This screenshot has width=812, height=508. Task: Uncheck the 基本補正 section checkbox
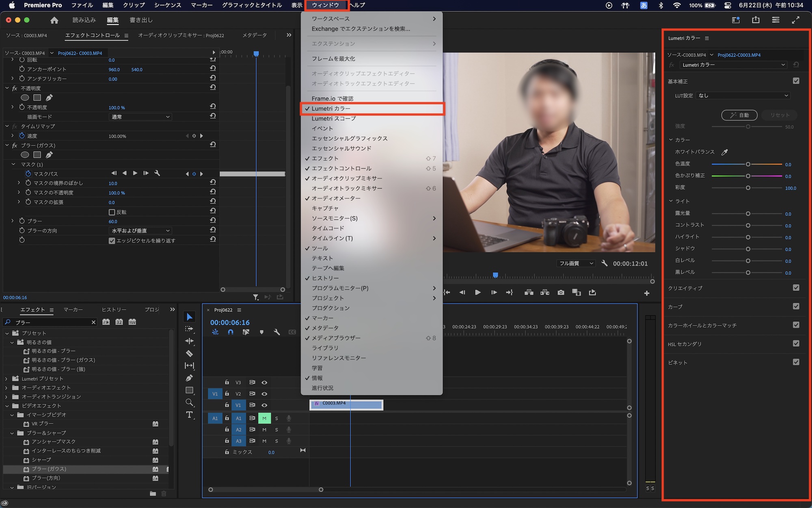[x=796, y=81]
